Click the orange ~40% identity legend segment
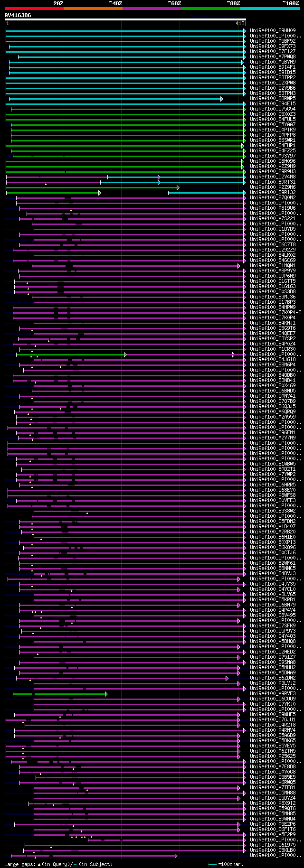Image resolution: width=304 pixels, height=868 pixels. (x=93, y=9)
